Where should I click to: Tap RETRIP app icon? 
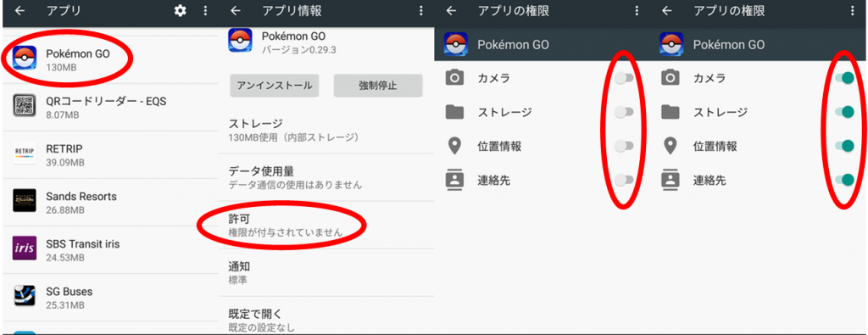coord(25,153)
